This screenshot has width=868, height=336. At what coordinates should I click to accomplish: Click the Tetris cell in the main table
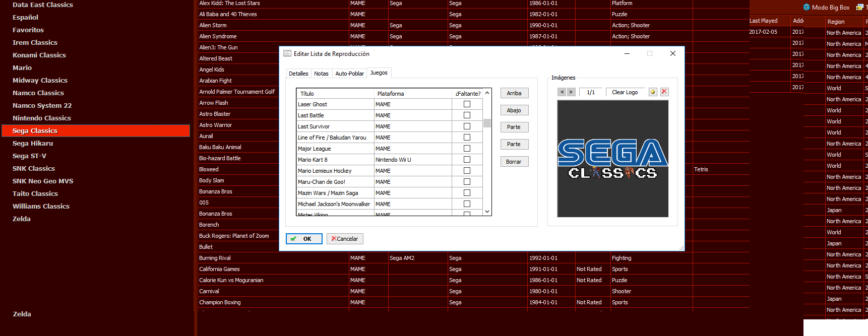tap(701, 169)
